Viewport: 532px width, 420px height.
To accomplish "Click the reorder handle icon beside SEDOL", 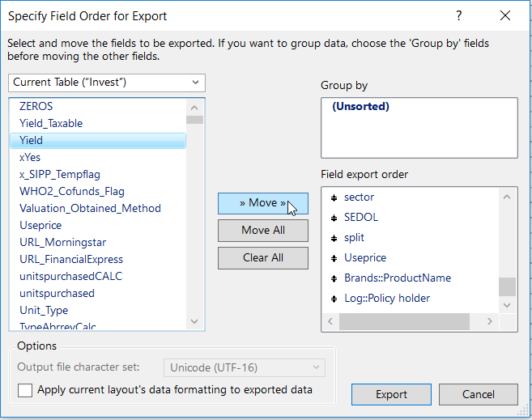I will pyautogui.click(x=334, y=218).
